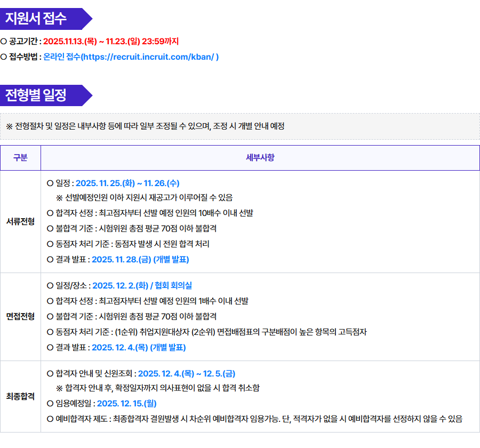Viewport: 480px width, 448px height.
Task: Click the 예비합격자 제도 description line
Action: [254, 419]
